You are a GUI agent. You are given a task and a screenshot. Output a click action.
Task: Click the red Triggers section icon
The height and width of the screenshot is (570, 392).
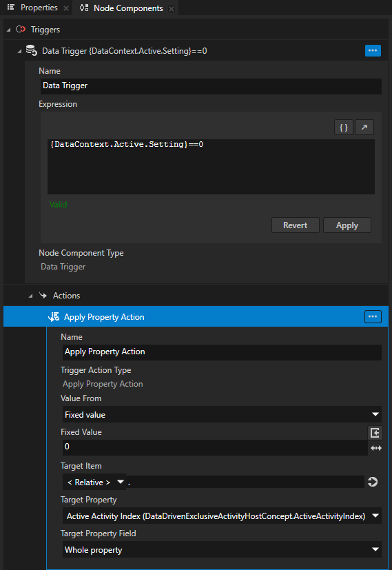tap(21, 30)
